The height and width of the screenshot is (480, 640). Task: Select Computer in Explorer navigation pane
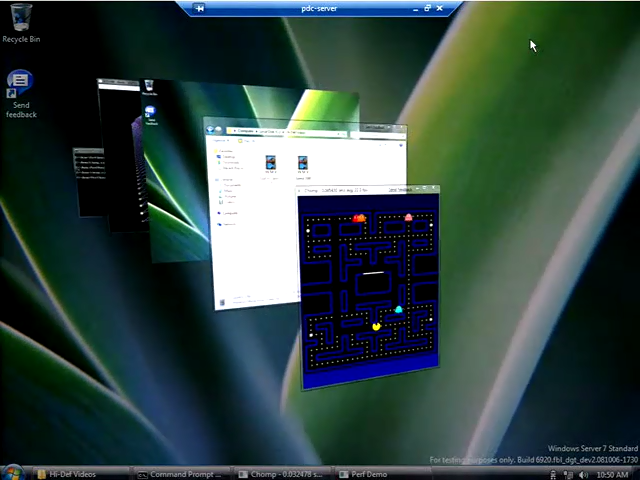[227, 213]
